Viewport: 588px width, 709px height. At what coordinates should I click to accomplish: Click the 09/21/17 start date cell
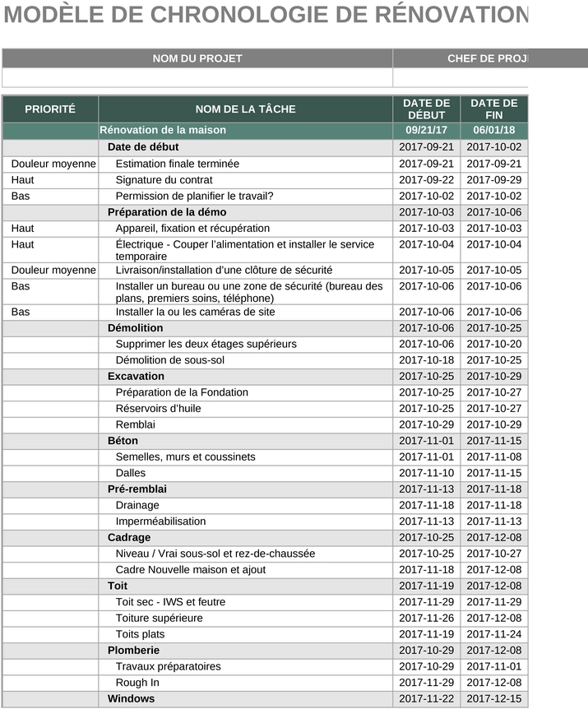426,130
